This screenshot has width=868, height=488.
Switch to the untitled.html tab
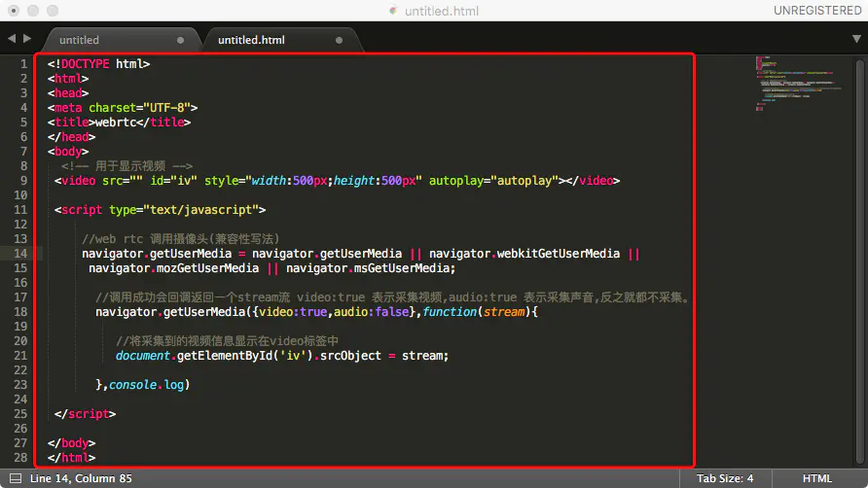point(251,40)
